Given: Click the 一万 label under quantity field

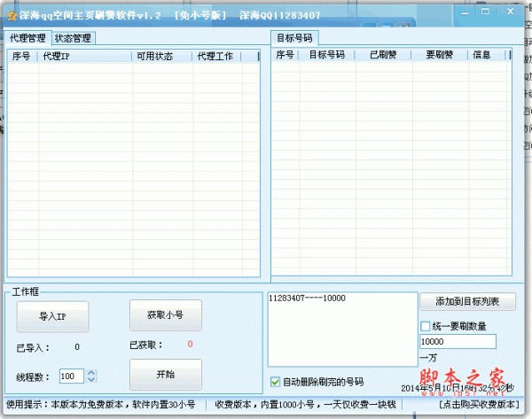Looking at the screenshot, I should click(x=428, y=358).
